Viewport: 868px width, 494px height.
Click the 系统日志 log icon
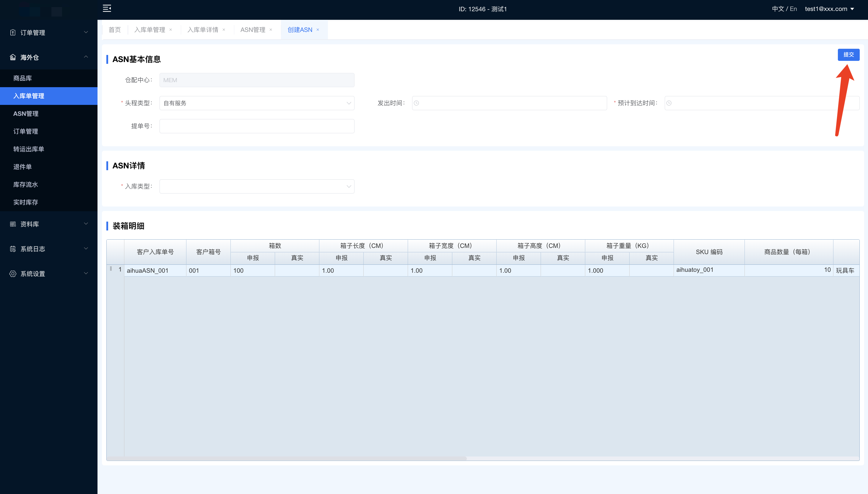pyautogui.click(x=13, y=249)
